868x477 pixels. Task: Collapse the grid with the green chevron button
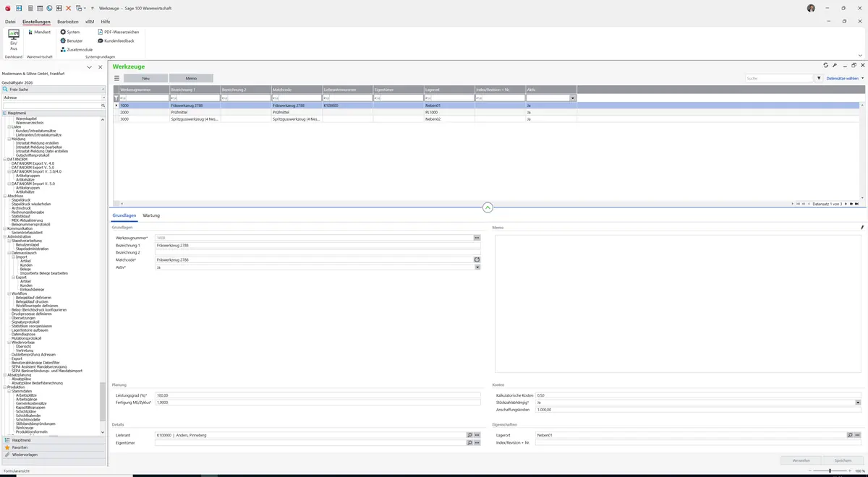488,207
